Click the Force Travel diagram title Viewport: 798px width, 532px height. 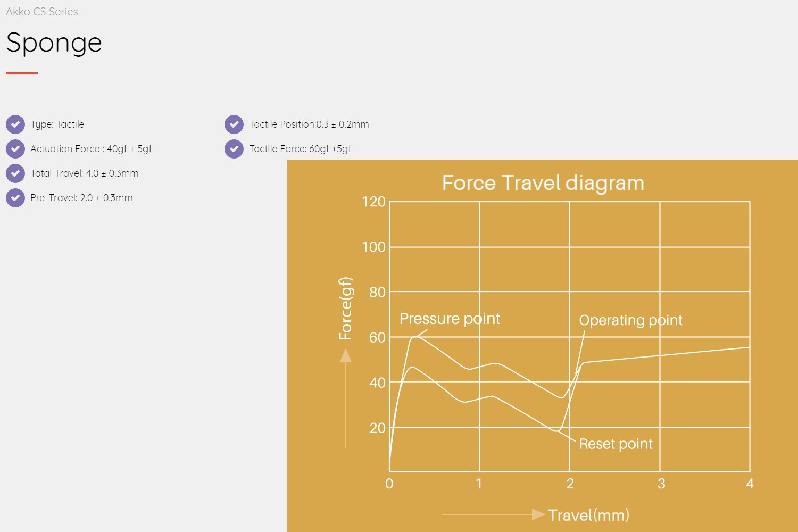543,183
